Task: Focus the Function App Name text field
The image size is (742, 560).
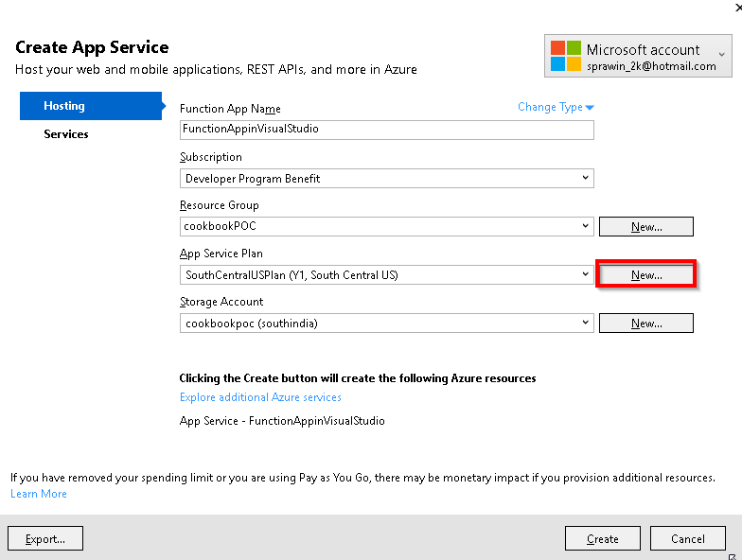Action: click(x=386, y=130)
